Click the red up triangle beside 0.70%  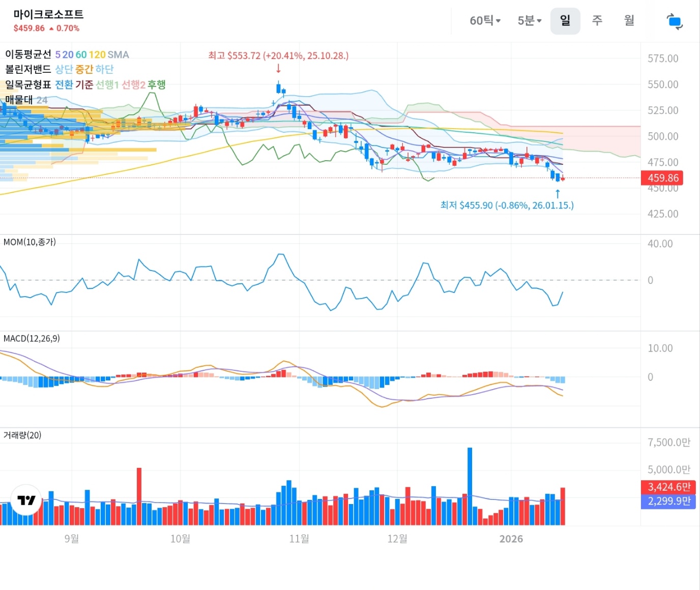point(51,29)
